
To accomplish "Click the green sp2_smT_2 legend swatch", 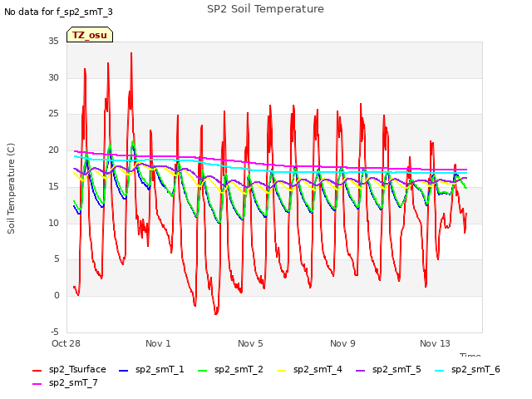I will (x=203, y=371).
